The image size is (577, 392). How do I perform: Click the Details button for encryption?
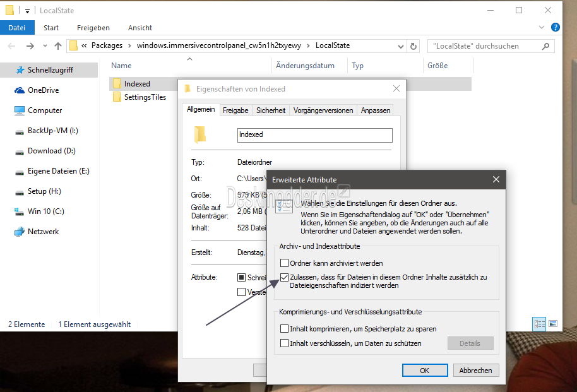[x=470, y=343]
